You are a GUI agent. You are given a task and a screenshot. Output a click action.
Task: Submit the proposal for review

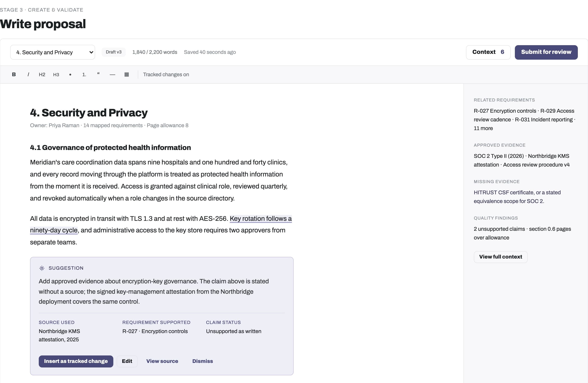click(546, 52)
